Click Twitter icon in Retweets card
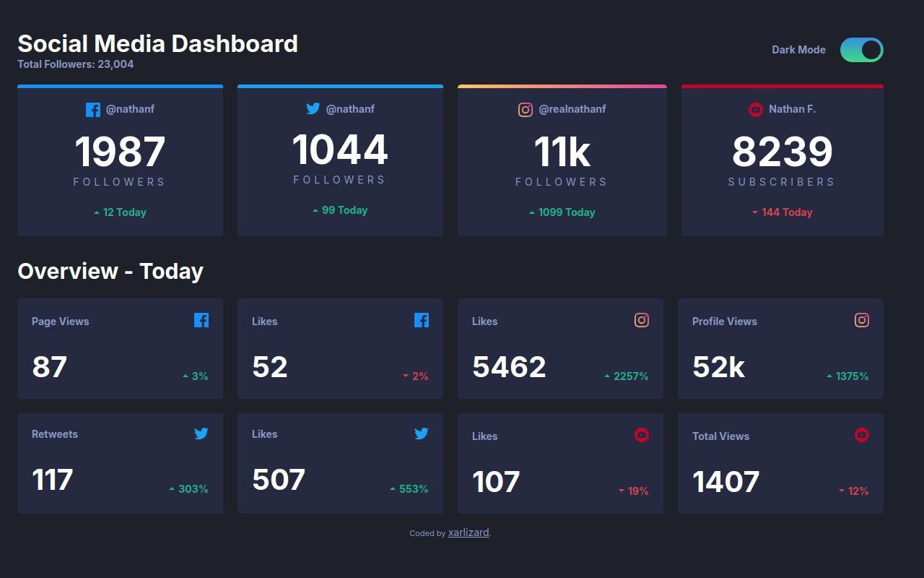Viewport: 924px width, 578px height. 201,433
